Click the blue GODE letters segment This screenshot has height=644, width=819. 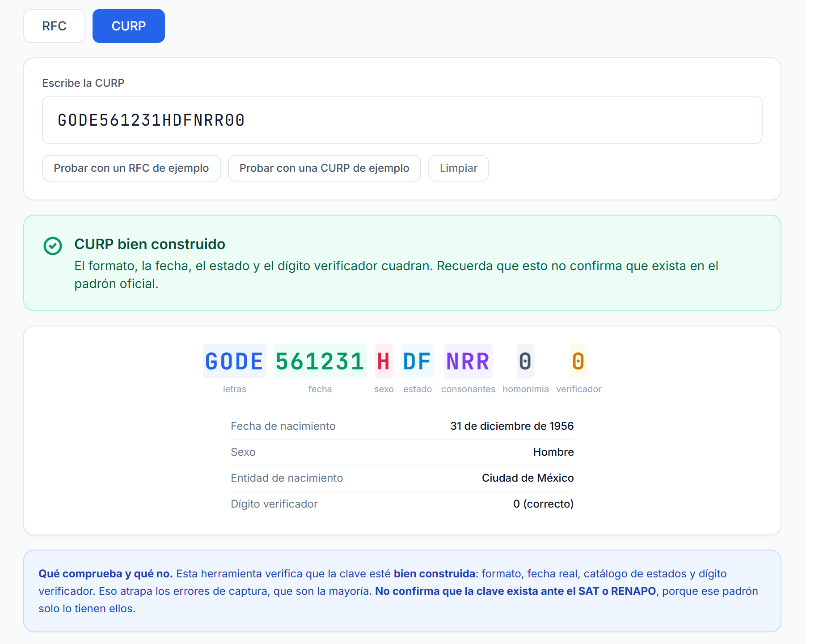(x=234, y=361)
